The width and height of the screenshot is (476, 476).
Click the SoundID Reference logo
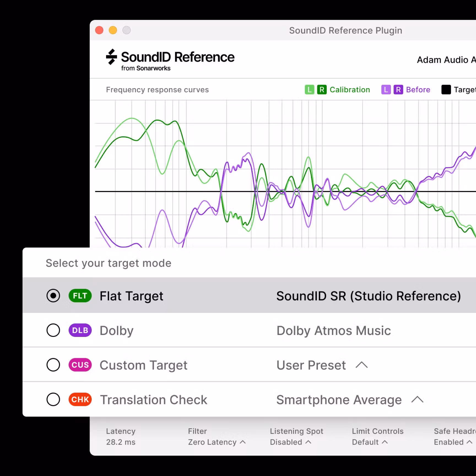170,59
